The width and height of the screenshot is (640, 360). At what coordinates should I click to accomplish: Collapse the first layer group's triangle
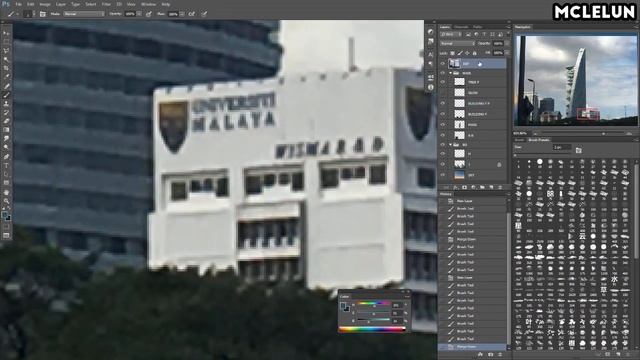pyautogui.click(x=451, y=73)
